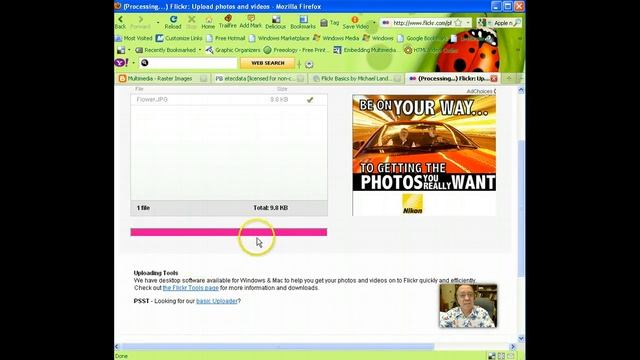Click the Back navigation button
This screenshot has width=640, height=360.
120,22
